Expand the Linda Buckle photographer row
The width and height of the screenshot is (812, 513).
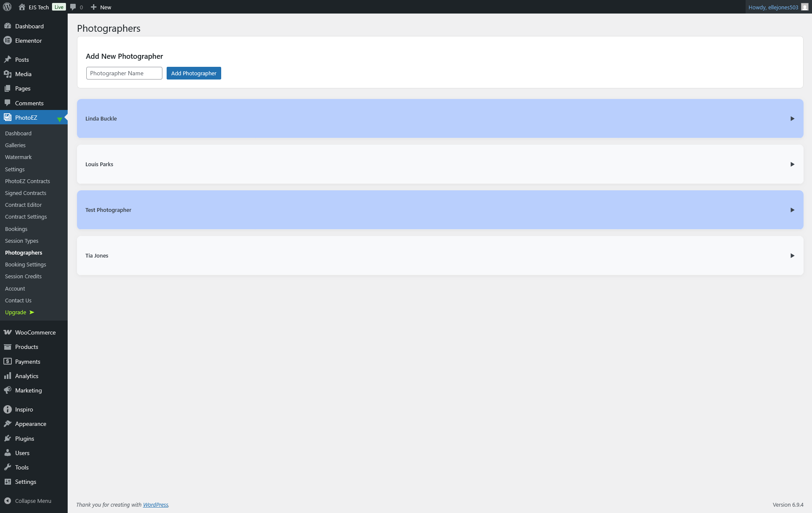click(x=792, y=118)
